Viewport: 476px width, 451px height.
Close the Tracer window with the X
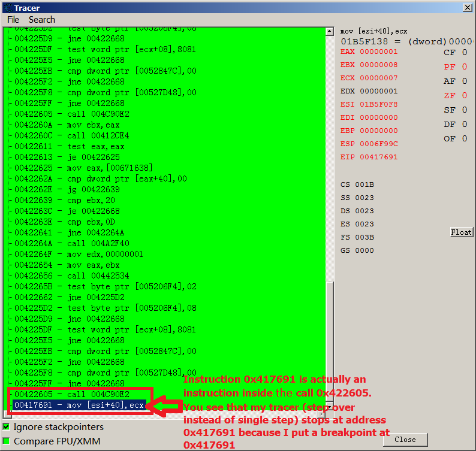pyautogui.click(x=466, y=7)
